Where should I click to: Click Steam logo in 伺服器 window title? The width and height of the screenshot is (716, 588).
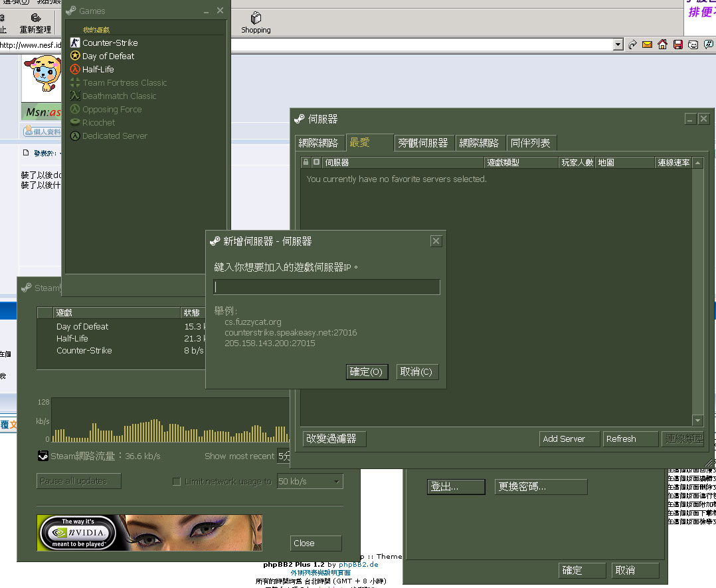click(x=300, y=119)
